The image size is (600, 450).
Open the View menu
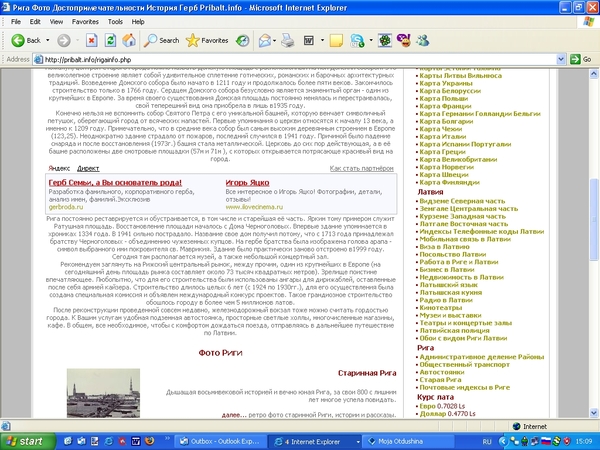[56, 22]
